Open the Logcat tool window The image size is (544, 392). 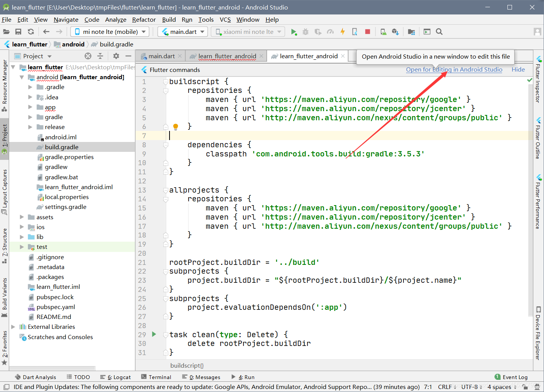coord(115,377)
